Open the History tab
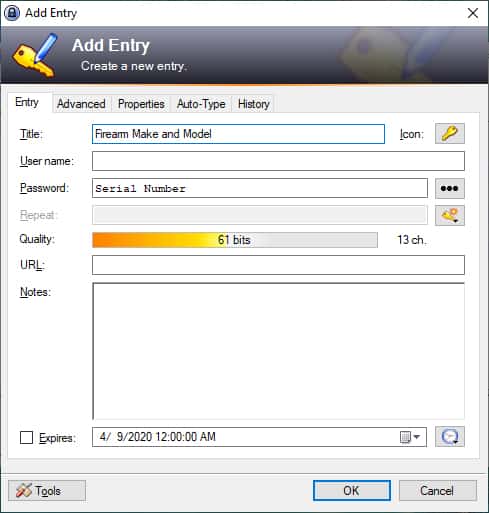 253,104
